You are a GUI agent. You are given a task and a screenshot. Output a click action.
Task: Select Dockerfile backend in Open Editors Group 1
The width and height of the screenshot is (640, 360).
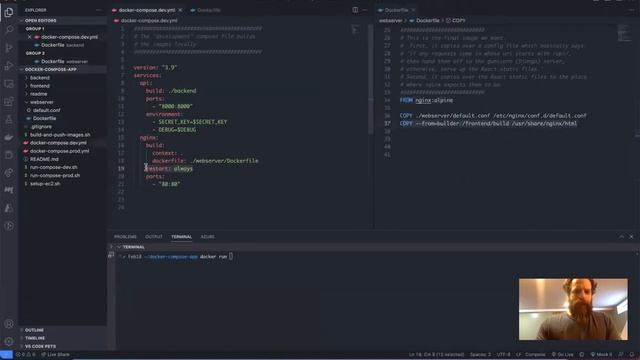pos(62,45)
